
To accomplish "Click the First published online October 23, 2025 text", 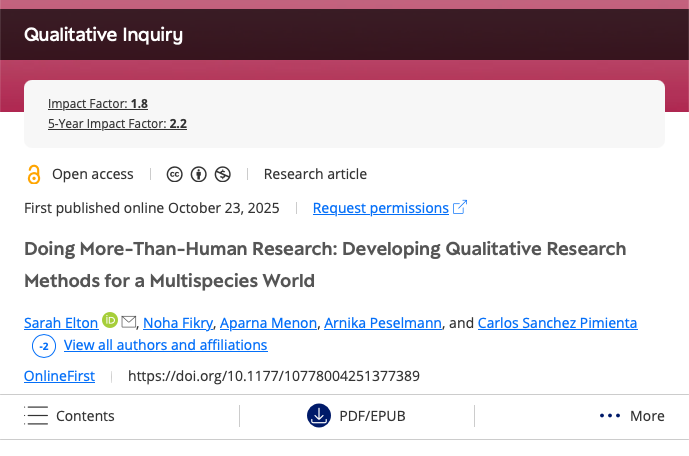I will tap(152, 208).
